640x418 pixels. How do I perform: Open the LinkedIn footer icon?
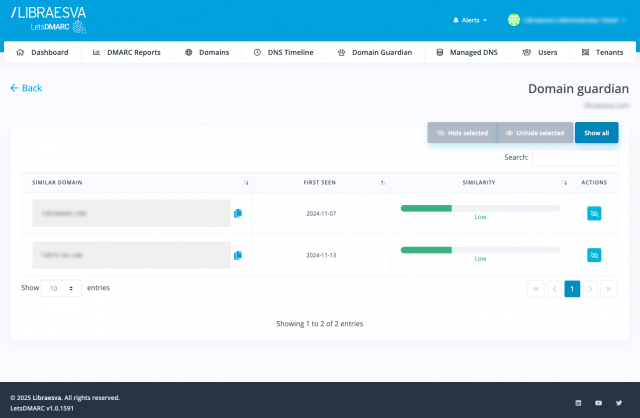click(x=578, y=402)
